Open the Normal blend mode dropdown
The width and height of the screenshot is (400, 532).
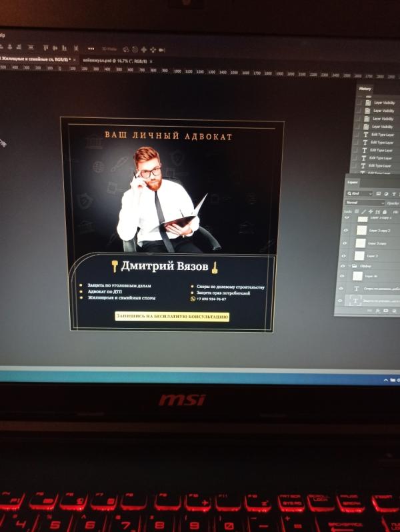click(x=365, y=203)
